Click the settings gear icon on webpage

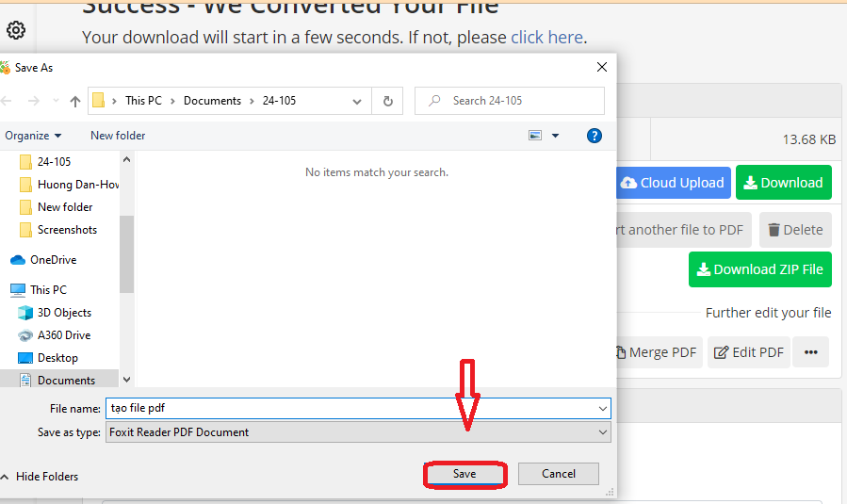coord(16,30)
